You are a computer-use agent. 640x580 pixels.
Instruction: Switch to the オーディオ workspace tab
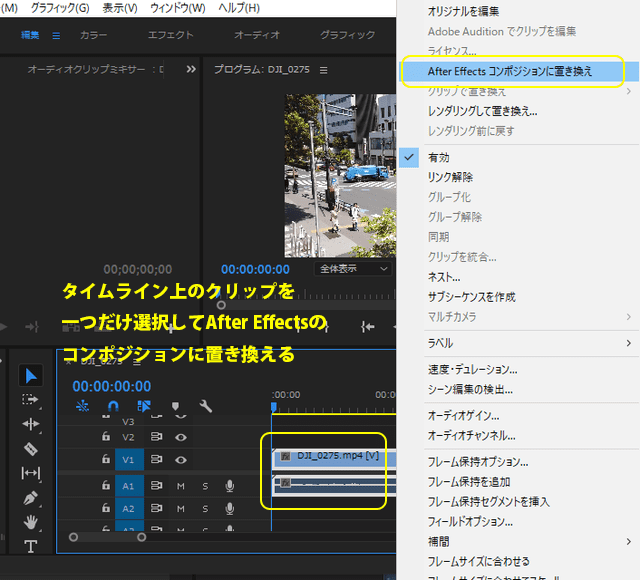click(x=257, y=36)
